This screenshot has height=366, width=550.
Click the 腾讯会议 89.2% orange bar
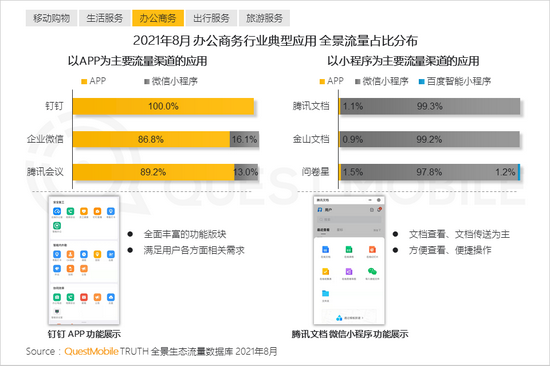click(x=153, y=172)
